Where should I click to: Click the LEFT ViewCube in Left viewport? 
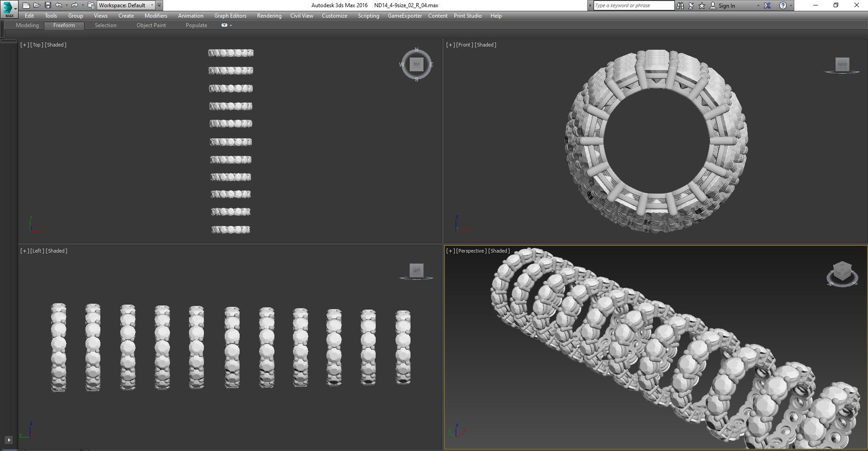(416, 270)
